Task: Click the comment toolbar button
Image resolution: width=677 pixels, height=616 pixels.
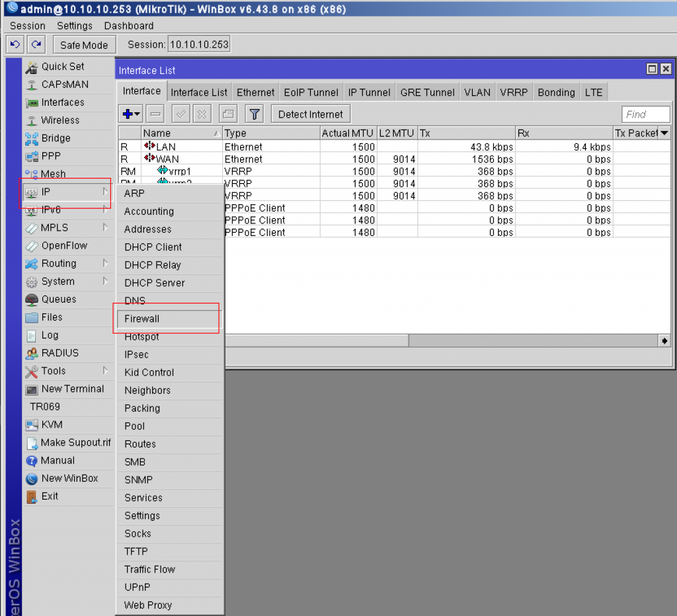Action: 228,114
